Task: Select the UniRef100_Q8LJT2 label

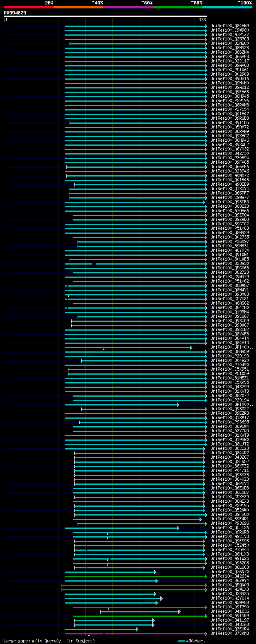Action: click(230, 444)
